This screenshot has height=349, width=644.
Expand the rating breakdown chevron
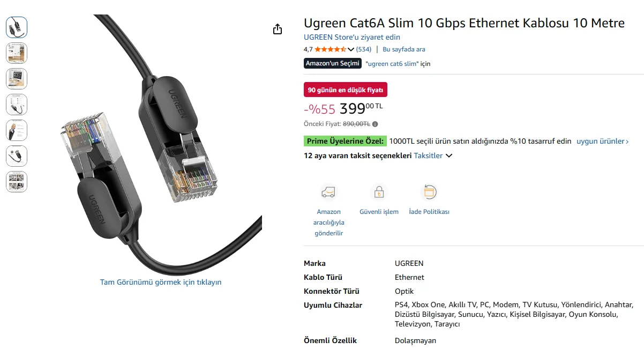351,49
